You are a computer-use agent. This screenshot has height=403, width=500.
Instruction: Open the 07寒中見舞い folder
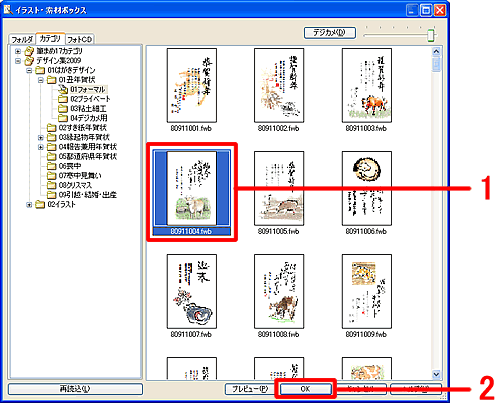(74, 175)
